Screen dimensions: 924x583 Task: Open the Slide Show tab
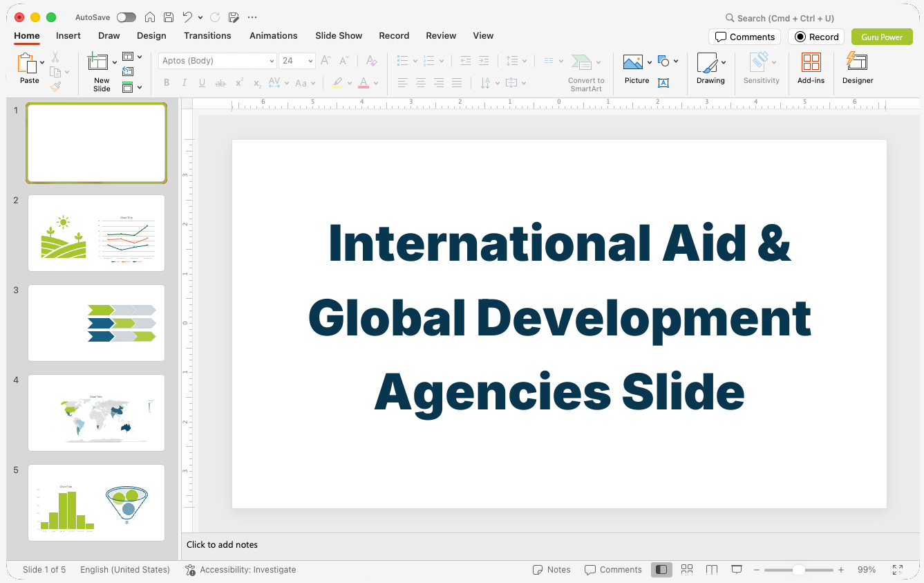pos(339,36)
